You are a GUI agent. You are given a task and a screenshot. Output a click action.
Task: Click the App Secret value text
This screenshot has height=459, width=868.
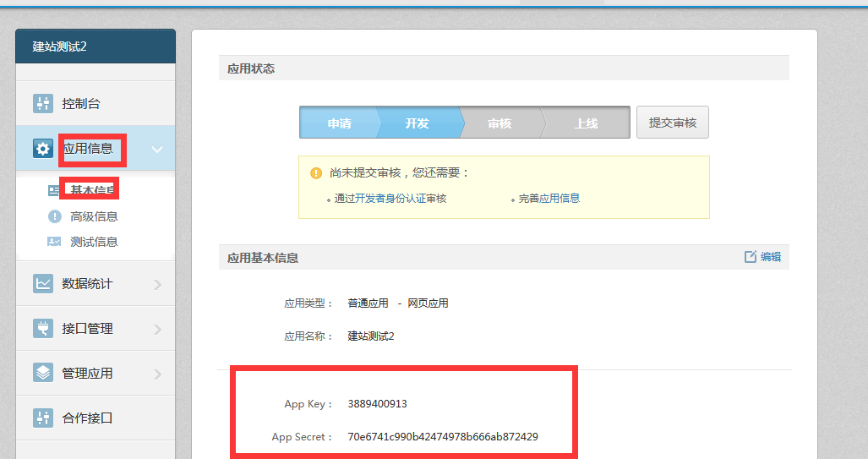443,437
